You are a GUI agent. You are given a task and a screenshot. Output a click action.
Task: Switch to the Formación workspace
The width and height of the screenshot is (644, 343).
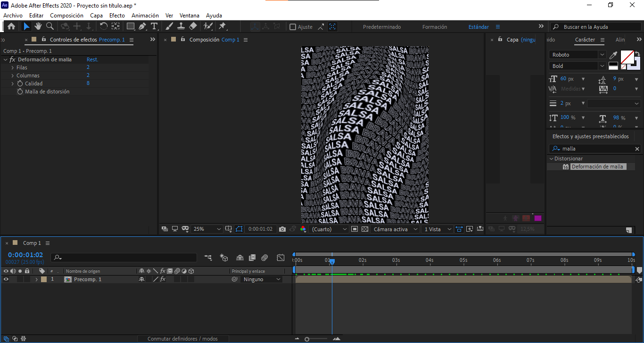(435, 27)
